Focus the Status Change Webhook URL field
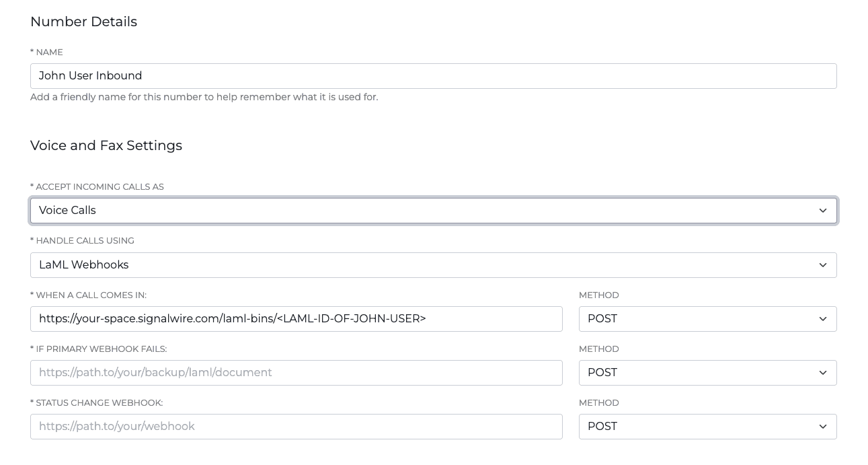Screen dimensions: 868x465 [296, 427]
